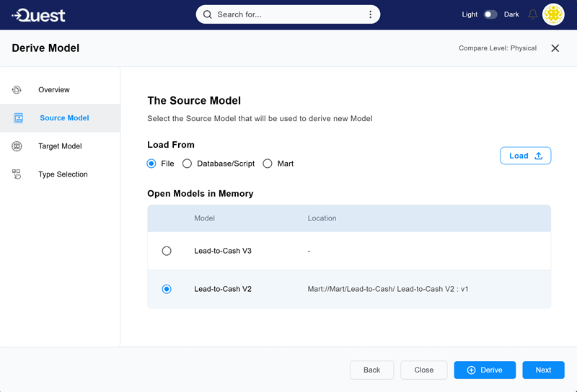Select the Mart radio option

[x=268, y=164]
